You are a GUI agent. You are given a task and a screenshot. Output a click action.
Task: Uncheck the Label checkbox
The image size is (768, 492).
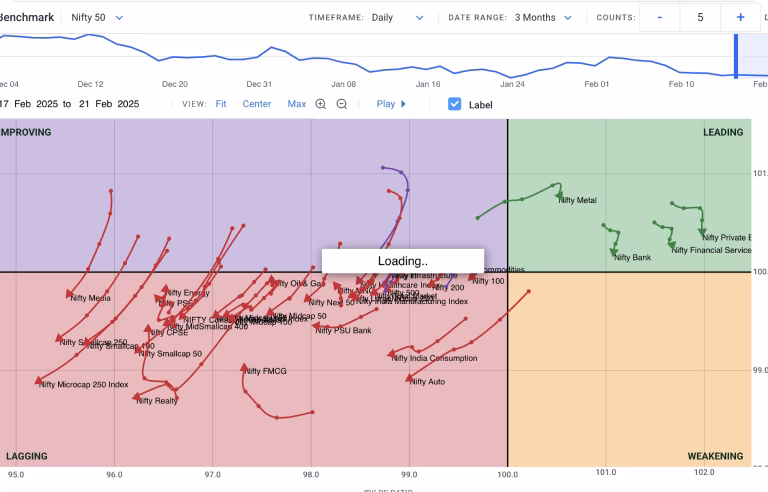tap(455, 104)
